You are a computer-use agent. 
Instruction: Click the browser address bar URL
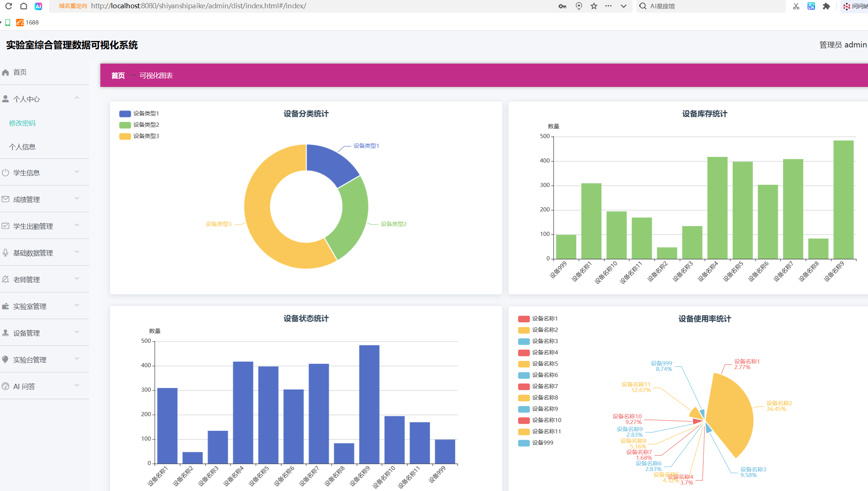pos(198,6)
